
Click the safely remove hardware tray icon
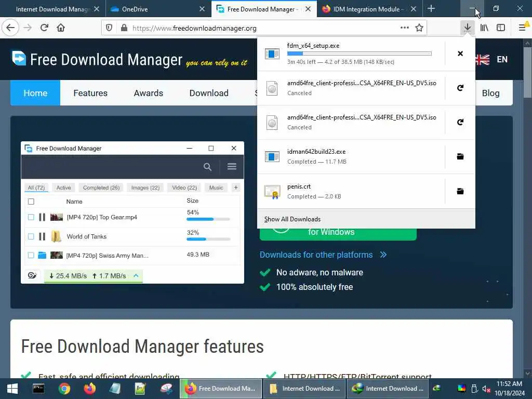(x=474, y=389)
